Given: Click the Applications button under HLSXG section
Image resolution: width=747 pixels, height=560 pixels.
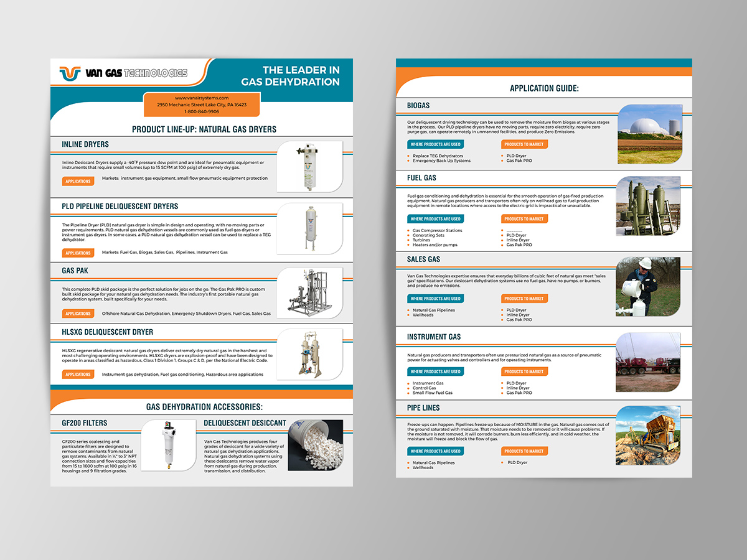Looking at the screenshot, I should (78, 374).
